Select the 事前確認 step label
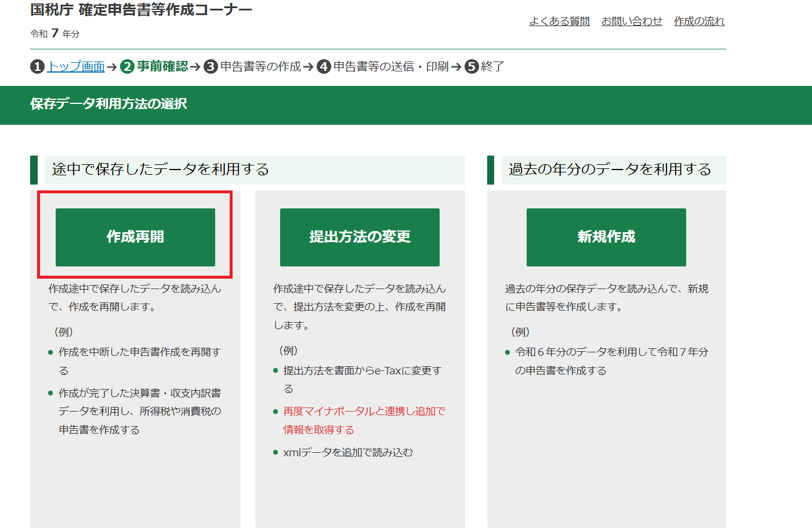This screenshot has width=812, height=530. 162,67
